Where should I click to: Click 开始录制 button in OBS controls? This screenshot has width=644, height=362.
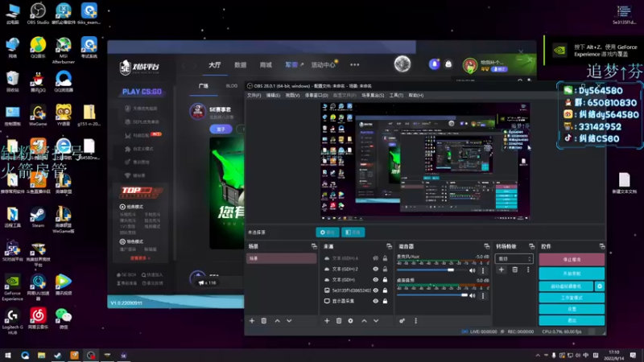coord(572,274)
